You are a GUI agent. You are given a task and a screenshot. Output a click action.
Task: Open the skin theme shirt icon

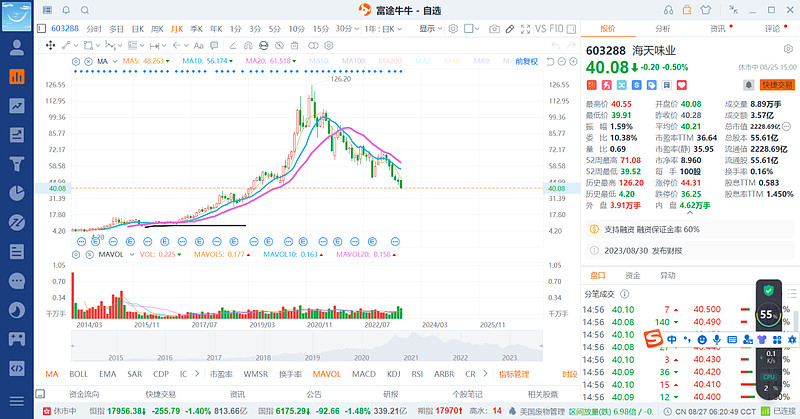(706, 10)
